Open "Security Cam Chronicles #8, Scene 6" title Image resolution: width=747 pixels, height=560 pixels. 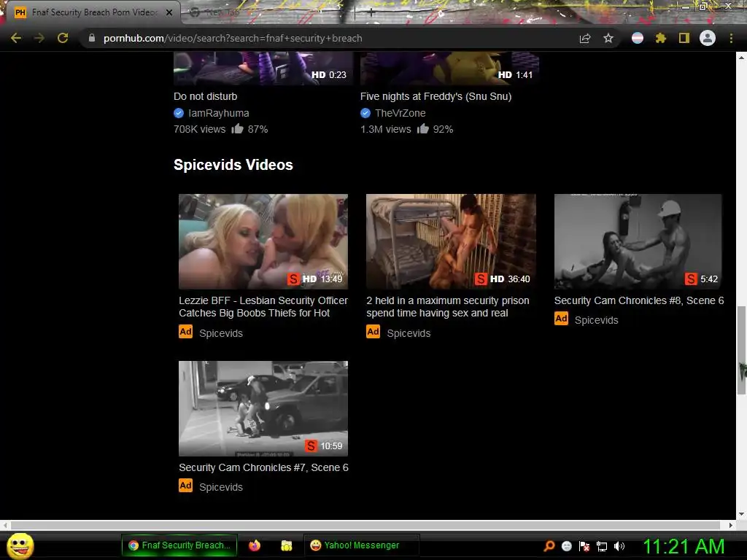(x=639, y=300)
